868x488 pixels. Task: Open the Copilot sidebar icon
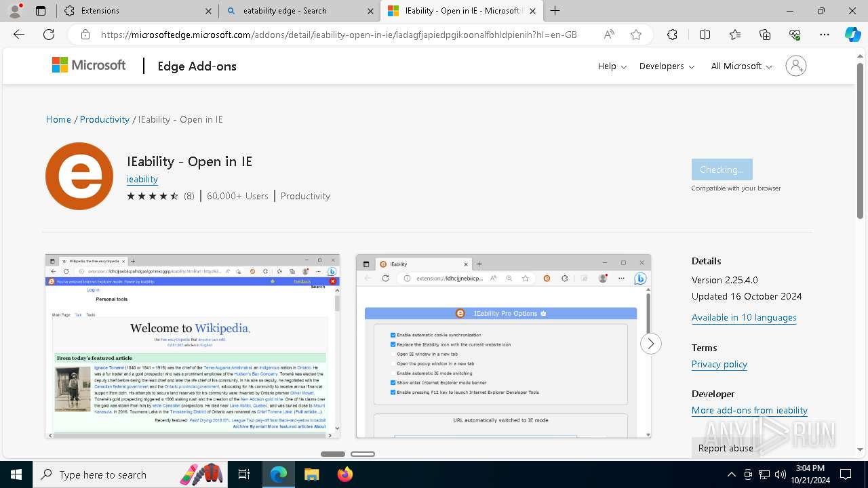(852, 35)
